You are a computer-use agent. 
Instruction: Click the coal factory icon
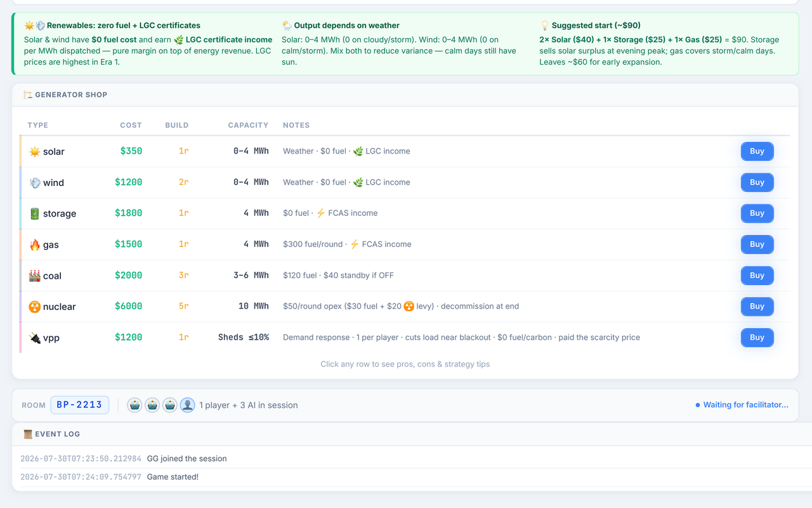(x=34, y=276)
